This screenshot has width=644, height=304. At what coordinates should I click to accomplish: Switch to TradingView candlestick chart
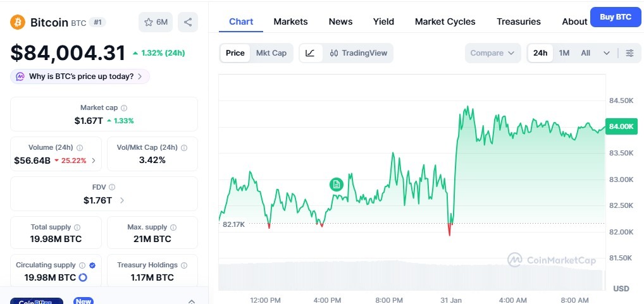[359, 53]
